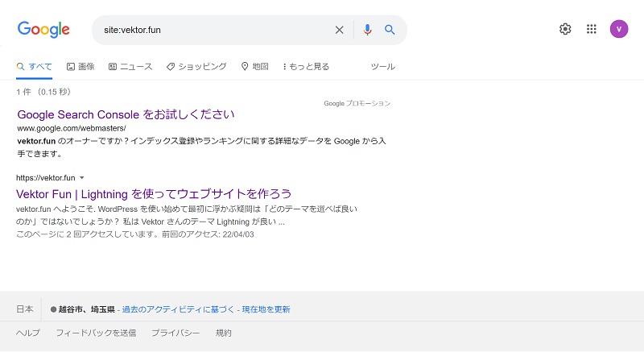The image size is (644, 352).
Task: Open the 規約 footer link
Action: tap(224, 333)
